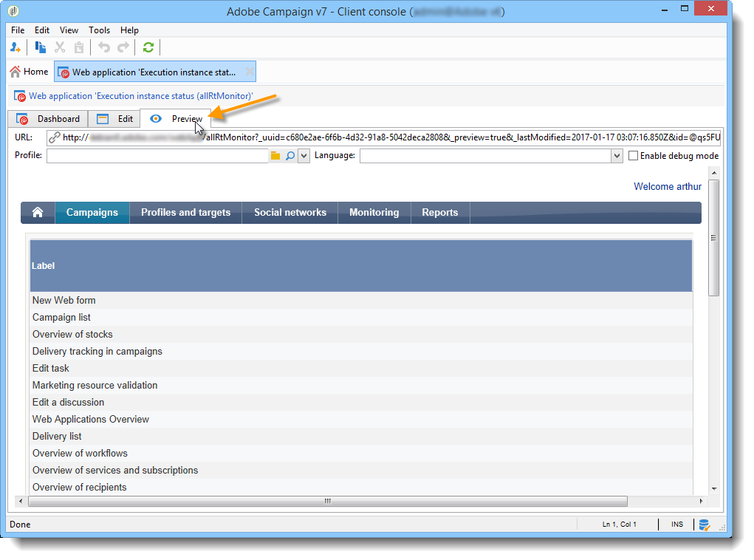Select the 'Delivery list' row
The width and height of the screenshot is (754, 560).
(361, 437)
